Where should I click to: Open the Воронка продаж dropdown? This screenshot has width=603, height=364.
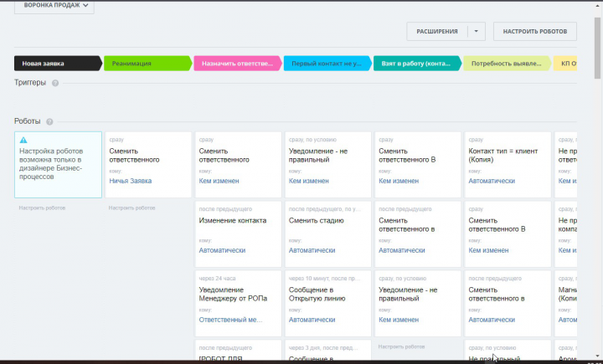[54, 5]
